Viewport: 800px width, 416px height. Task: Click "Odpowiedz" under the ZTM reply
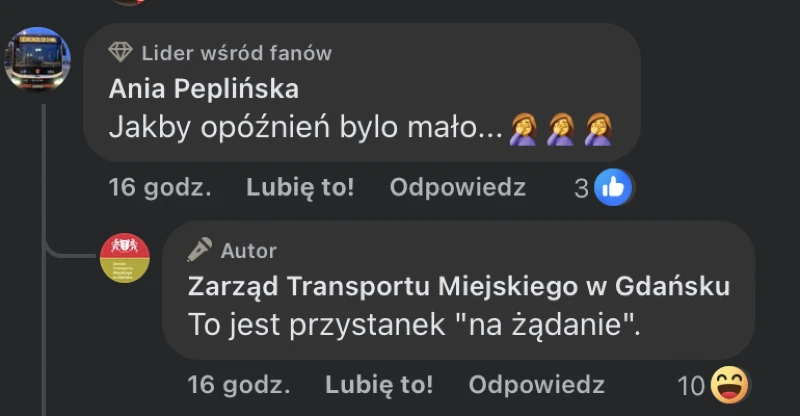[x=536, y=384]
